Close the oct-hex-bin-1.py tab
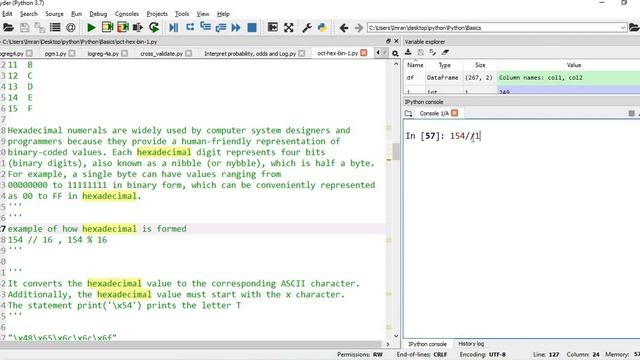Image resolution: width=640 pixels, height=360 pixels. [364, 53]
